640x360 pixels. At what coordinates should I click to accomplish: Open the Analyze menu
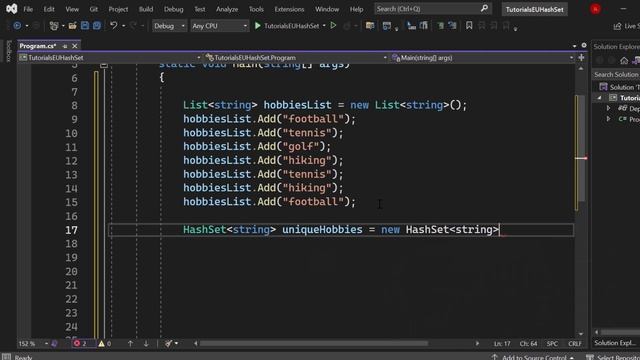tap(227, 9)
